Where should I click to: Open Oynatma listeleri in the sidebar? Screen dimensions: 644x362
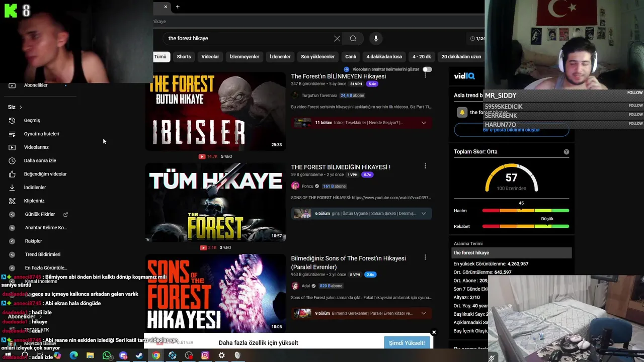(41, 134)
